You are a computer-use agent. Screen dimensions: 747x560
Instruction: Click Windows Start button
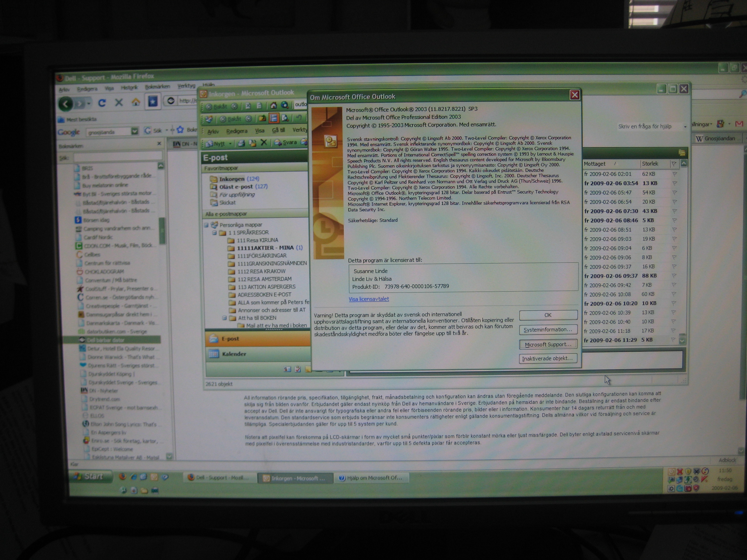(90, 476)
